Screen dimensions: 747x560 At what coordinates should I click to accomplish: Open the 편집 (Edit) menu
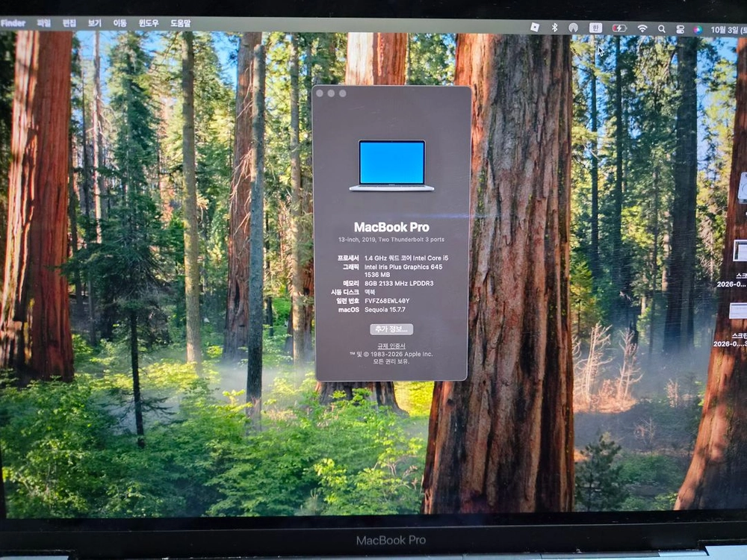pos(69,22)
